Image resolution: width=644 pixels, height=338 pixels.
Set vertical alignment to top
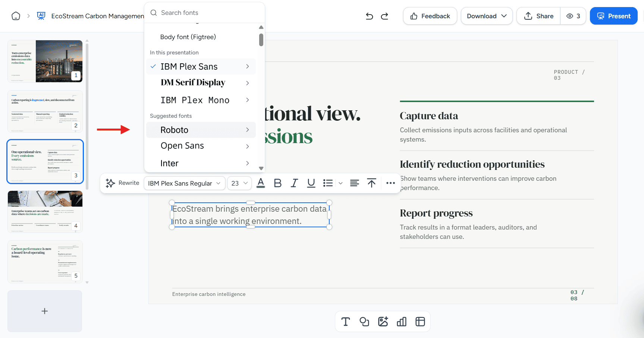pyautogui.click(x=371, y=183)
